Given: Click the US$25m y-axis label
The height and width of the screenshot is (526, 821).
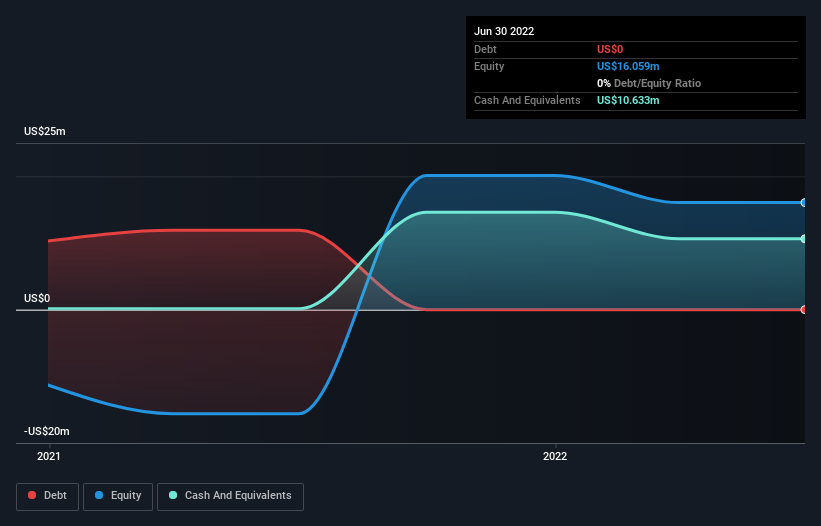Looking at the screenshot, I should coord(45,131).
